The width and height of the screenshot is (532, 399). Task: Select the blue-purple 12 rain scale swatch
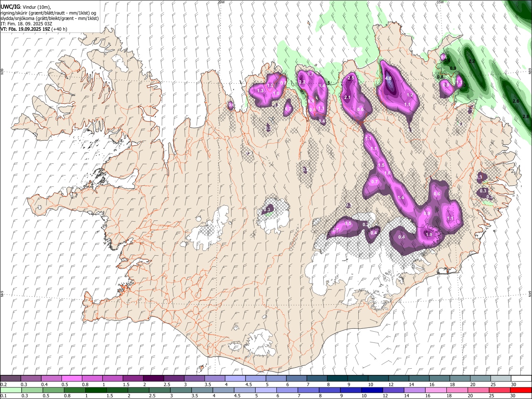(393, 390)
